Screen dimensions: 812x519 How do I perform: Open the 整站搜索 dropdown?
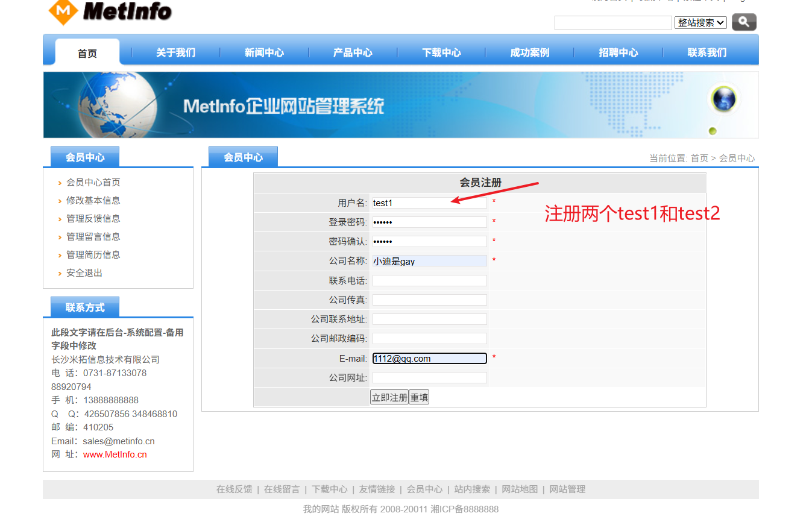(699, 22)
